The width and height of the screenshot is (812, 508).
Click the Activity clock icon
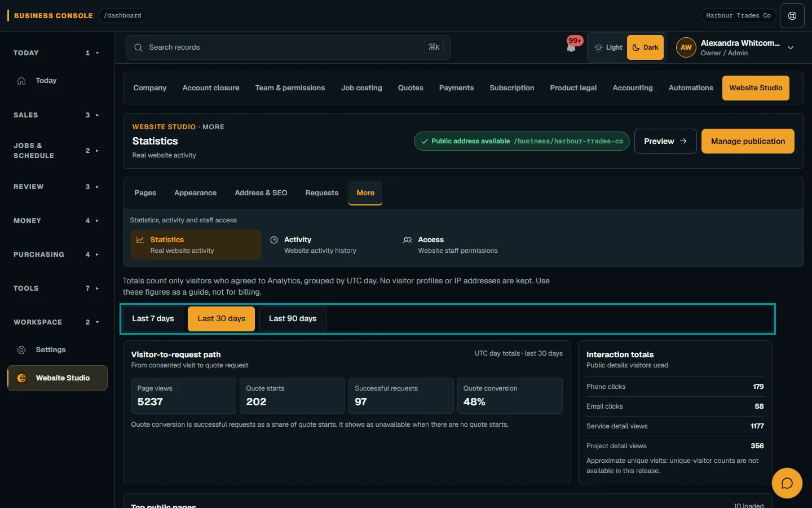click(274, 240)
